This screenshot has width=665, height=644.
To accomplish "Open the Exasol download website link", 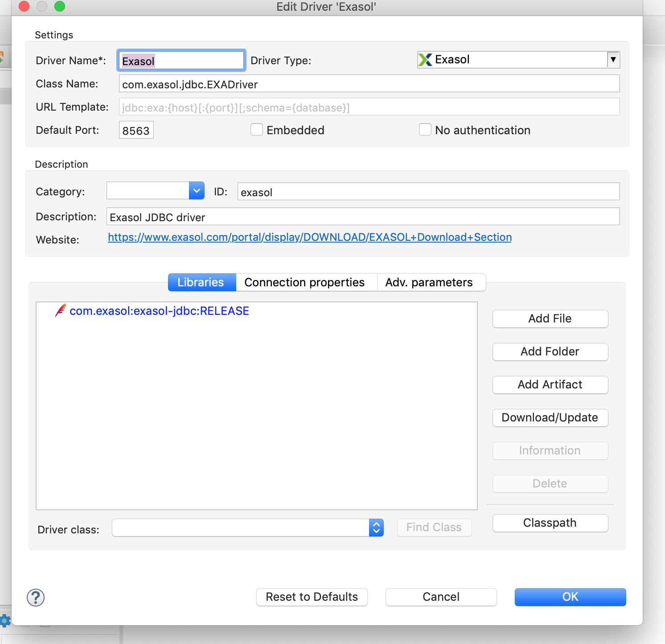I will [309, 237].
